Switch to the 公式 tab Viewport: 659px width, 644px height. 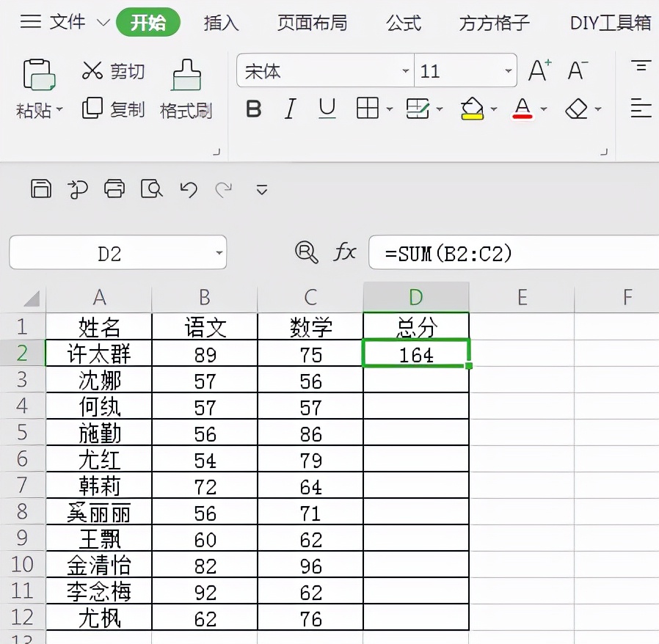pyautogui.click(x=404, y=23)
